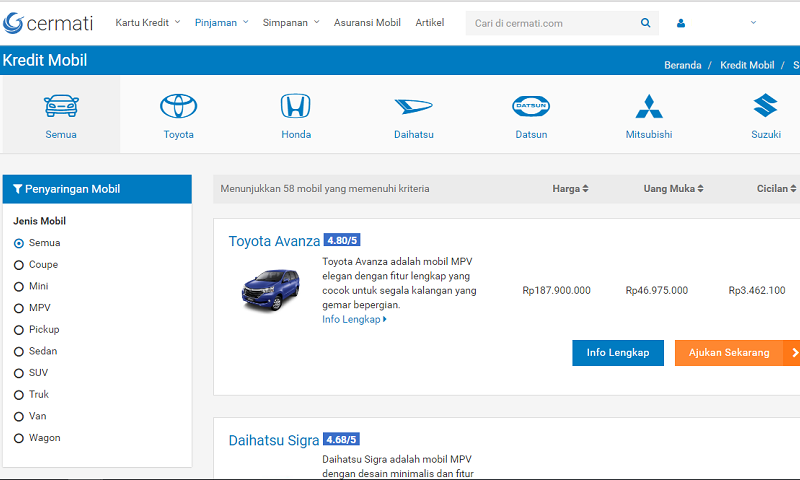800x480 pixels.
Task: Go to the Artikel menu item
Action: pos(430,22)
